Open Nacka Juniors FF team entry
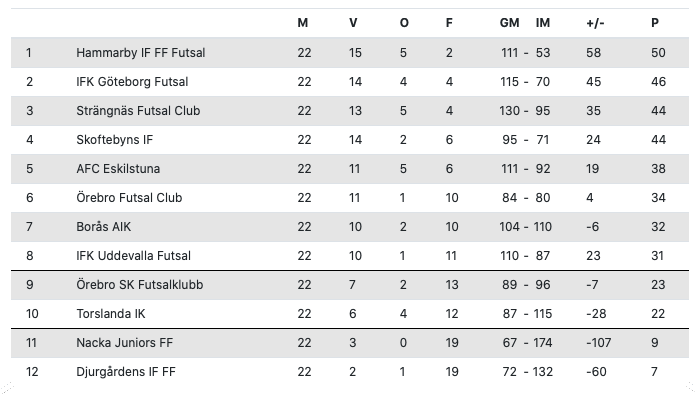Viewport: 695px width, 394px height. [125, 343]
